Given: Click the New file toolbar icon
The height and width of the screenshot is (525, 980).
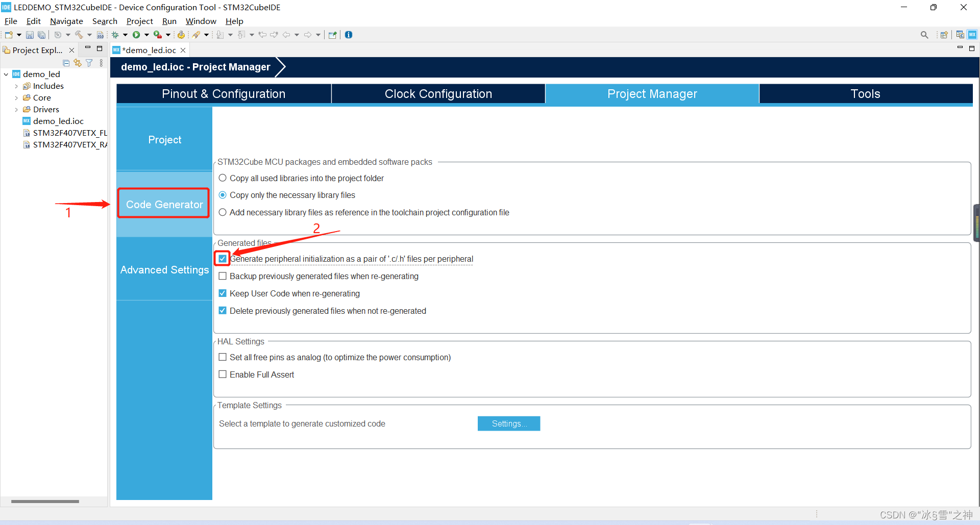Looking at the screenshot, I should pos(9,35).
